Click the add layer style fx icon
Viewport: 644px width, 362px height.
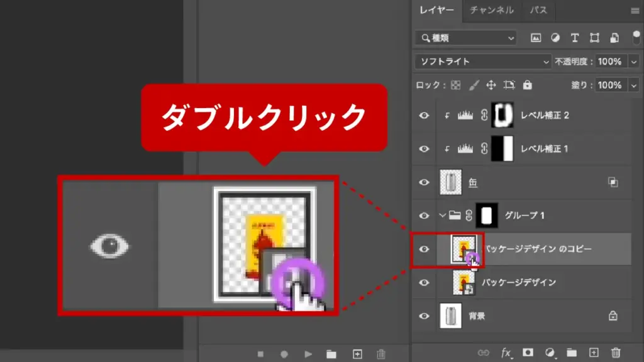point(506,353)
